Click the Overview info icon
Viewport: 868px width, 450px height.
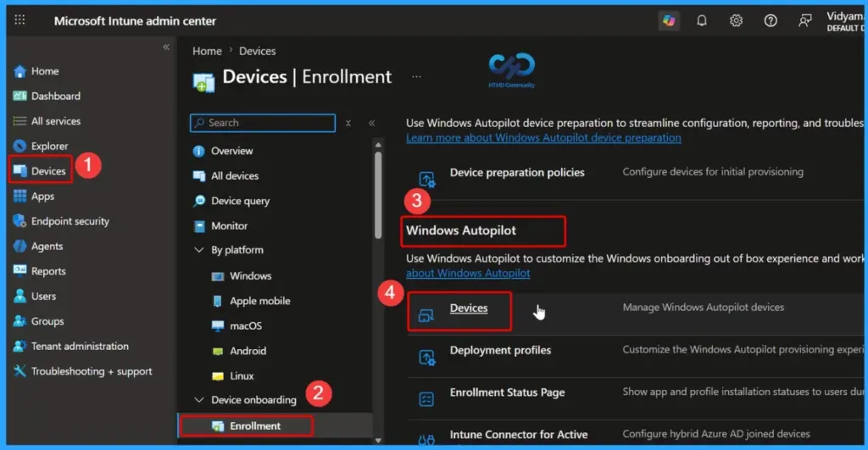click(198, 151)
